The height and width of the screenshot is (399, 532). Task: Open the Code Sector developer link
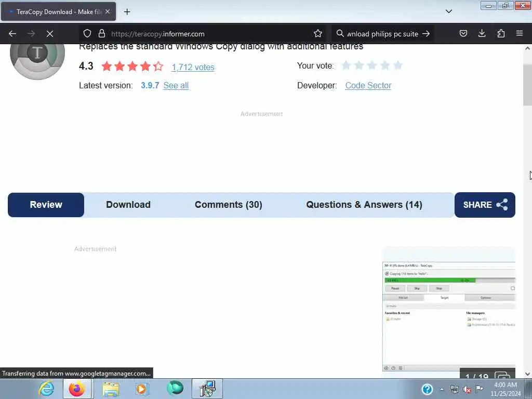[x=368, y=86]
